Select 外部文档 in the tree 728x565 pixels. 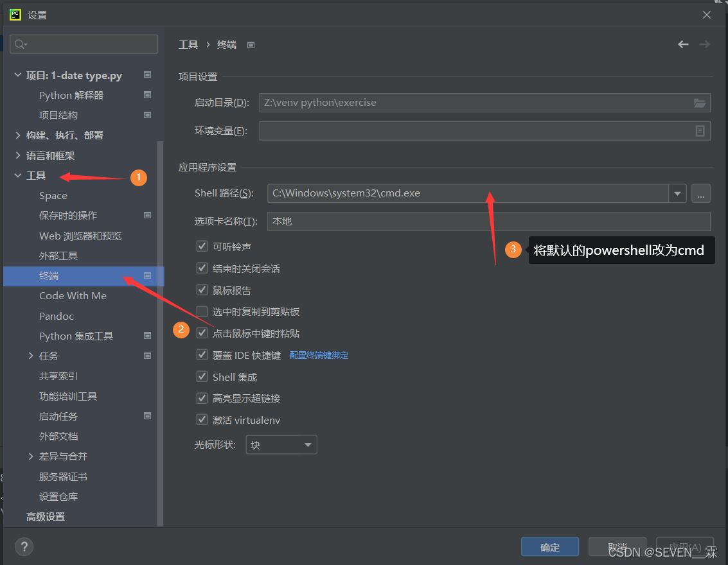point(58,436)
